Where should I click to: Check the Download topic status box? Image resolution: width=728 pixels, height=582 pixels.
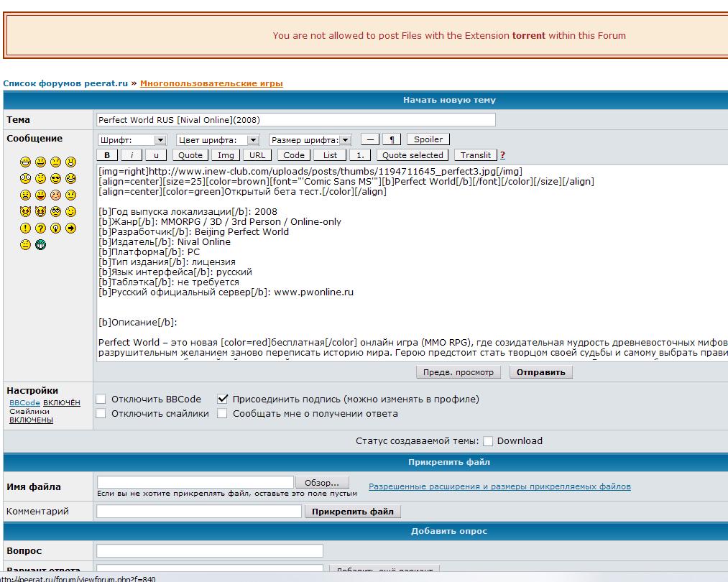coord(487,441)
